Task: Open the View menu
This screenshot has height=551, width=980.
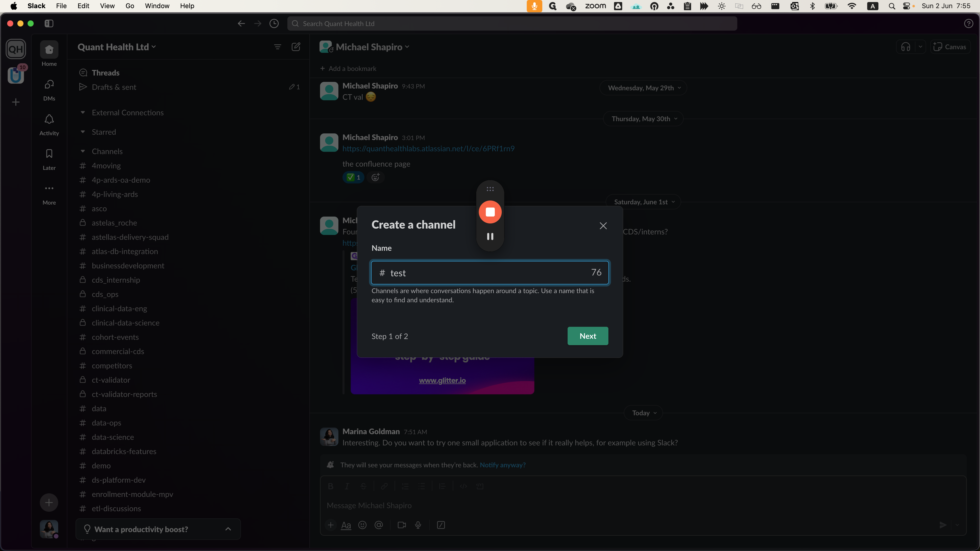Action: pos(107,6)
